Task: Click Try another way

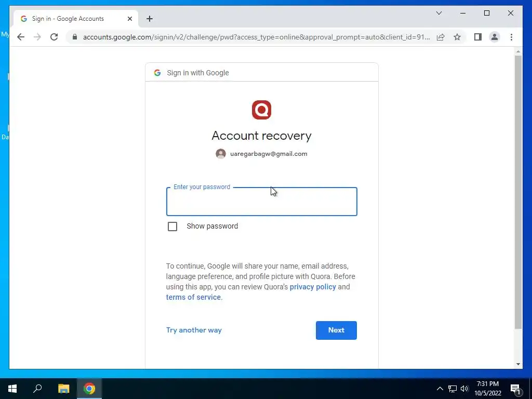Action: (x=194, y=330)
